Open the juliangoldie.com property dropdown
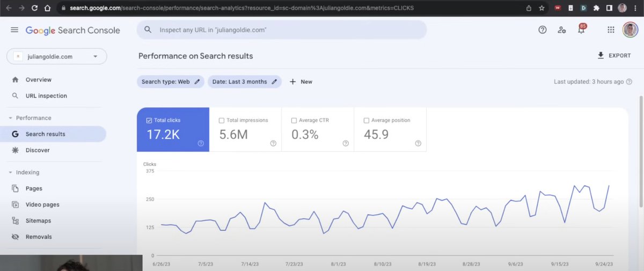 tap(57, 56)
